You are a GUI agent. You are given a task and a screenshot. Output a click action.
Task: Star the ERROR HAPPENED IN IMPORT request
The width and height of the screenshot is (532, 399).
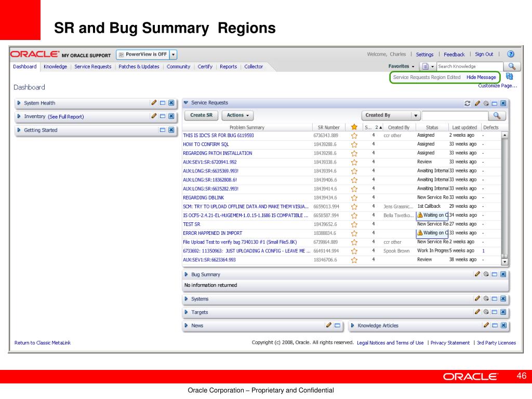354,233
